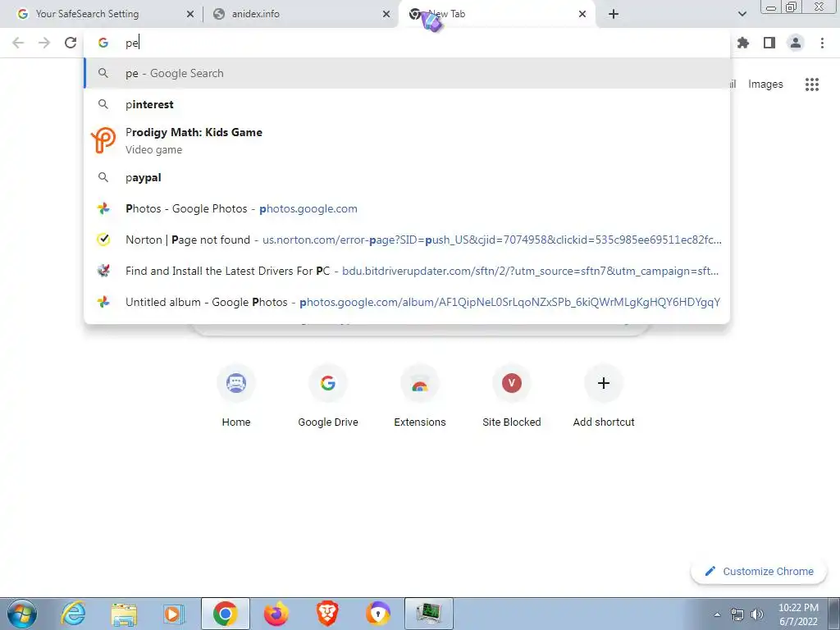The image size is (840, 630).
Task: Click the Customize Chrome button
Action: tap(759, 571)
